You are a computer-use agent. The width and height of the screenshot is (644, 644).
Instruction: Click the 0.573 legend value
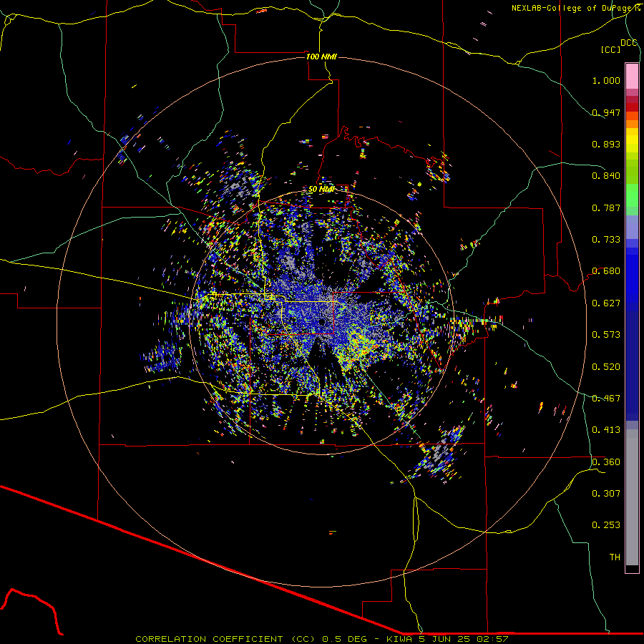click(606, 335)
